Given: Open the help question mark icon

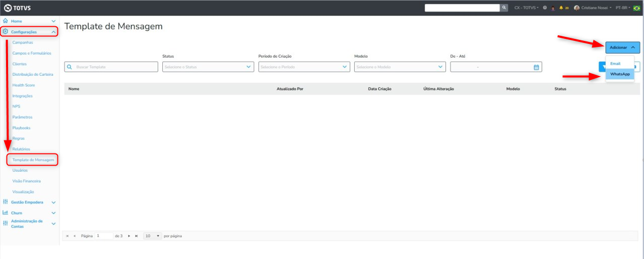Looking at the screenshot, I should (545, 8).
